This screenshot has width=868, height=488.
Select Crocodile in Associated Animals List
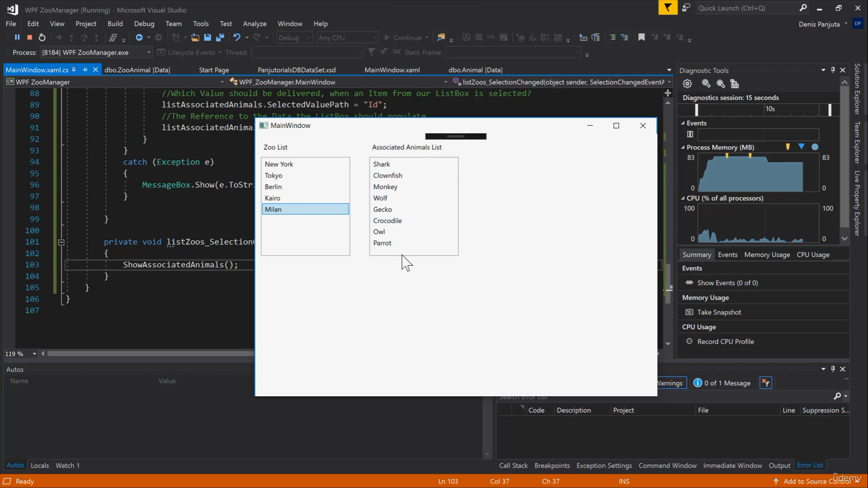413,221
